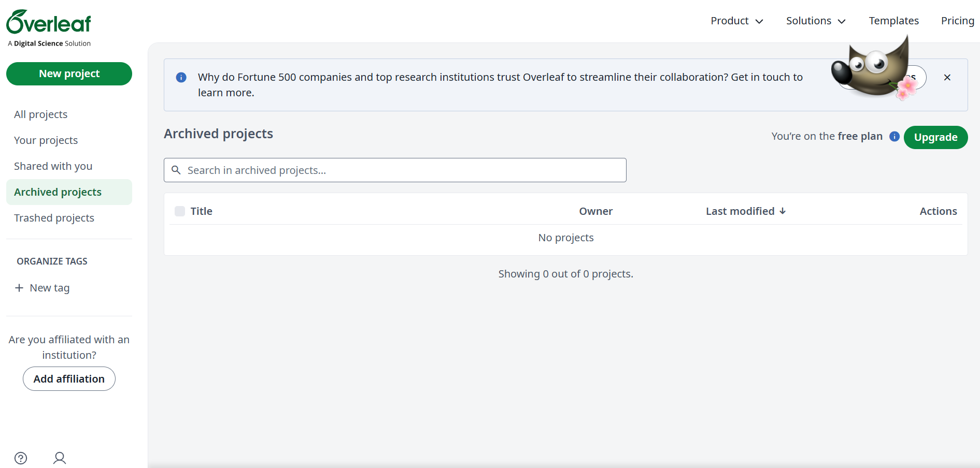The width and height of the screenshot is (980, 468).
Task: Open the account user icon
Action: point(60,458)
